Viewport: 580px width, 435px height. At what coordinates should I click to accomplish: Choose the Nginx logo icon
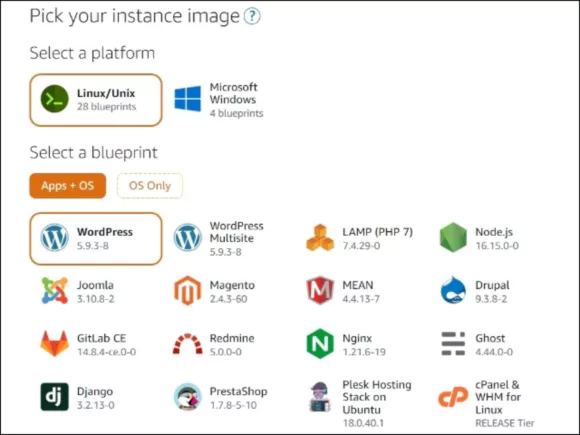[320, 344]
